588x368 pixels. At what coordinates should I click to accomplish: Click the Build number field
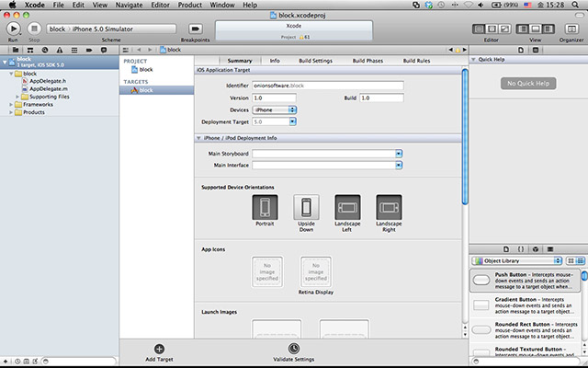coord(382,98)
